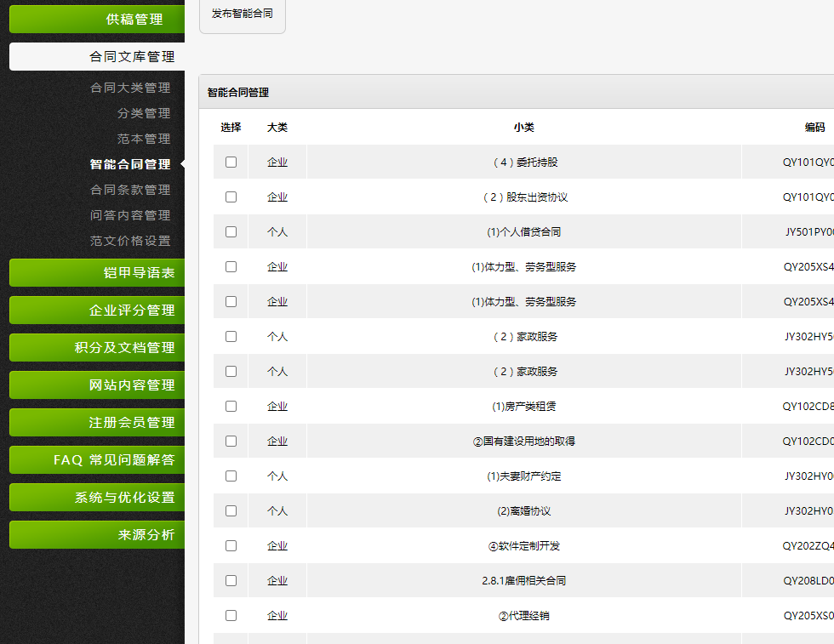
Task: Select checkbox for (1)房产类租赁 row
Action: click(231, 407)
